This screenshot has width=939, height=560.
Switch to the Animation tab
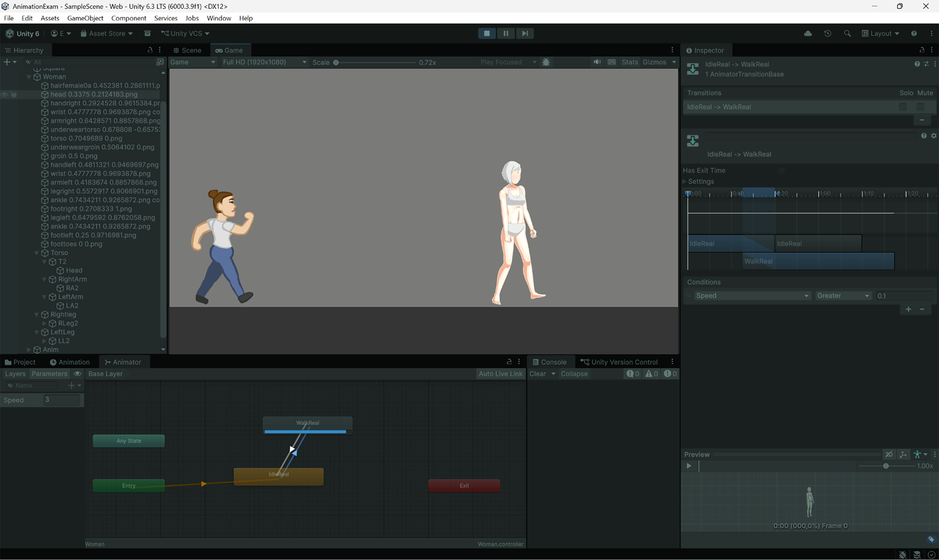(70, 362)
